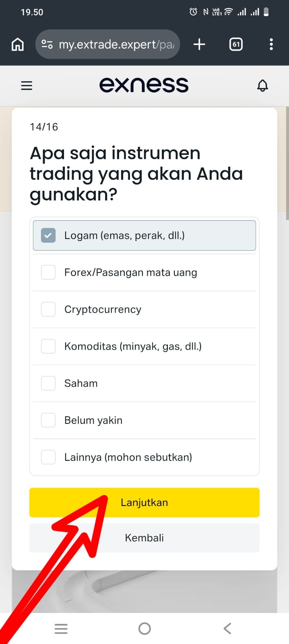
Task: Choose the Belum yakin option
Action: pos(48,420)
